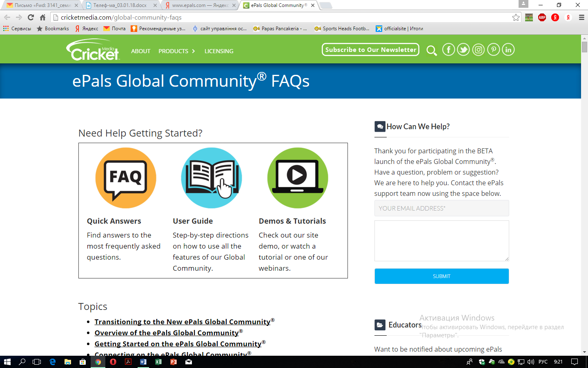Open the AdBlock Plus (ABP) extension icon
588x368 pixels.
tap(542, 17)
